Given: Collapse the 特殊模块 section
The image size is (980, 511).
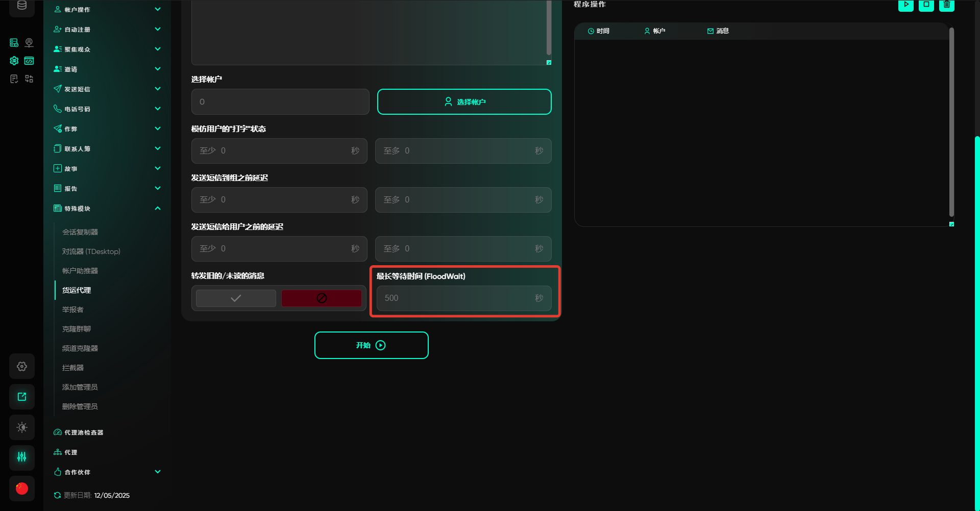Looking at the screenshot, I should point(158,209).
